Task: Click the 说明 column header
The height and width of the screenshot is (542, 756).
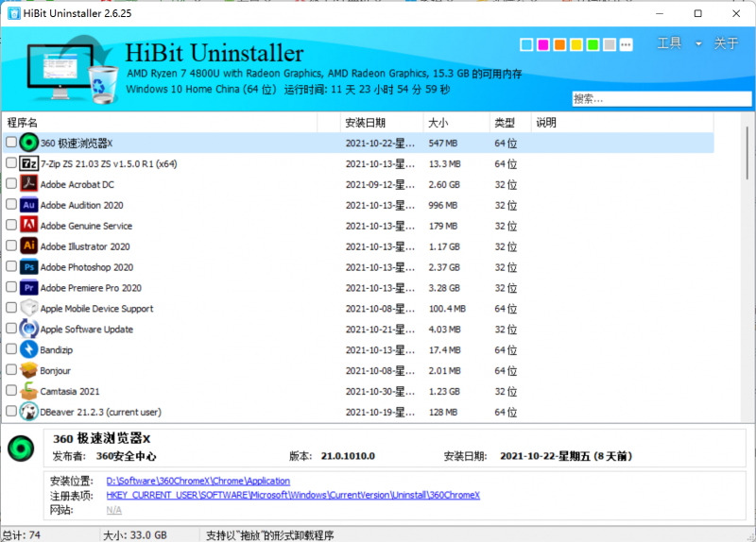Action: (x=622, y=123)
